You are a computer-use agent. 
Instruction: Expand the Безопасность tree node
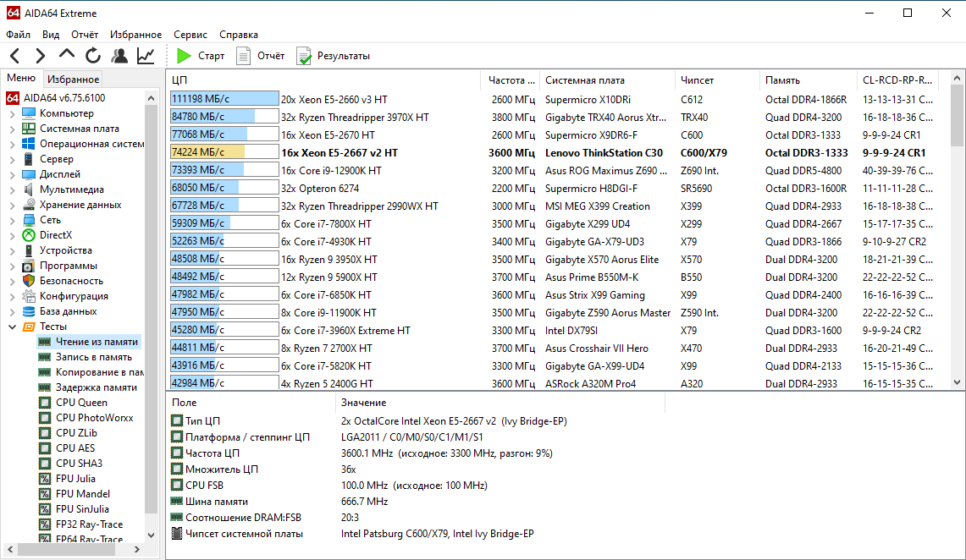pos(13,281)
